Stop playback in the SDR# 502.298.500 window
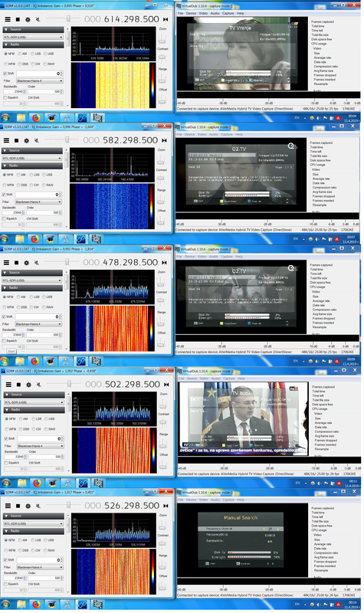 tap(18, 385)
